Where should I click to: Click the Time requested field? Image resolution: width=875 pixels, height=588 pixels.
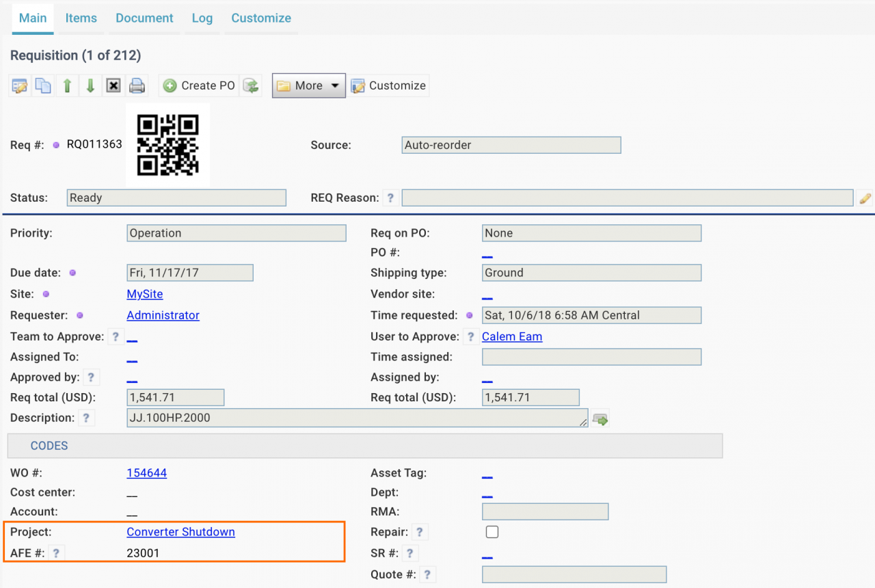tap(592, 315)
